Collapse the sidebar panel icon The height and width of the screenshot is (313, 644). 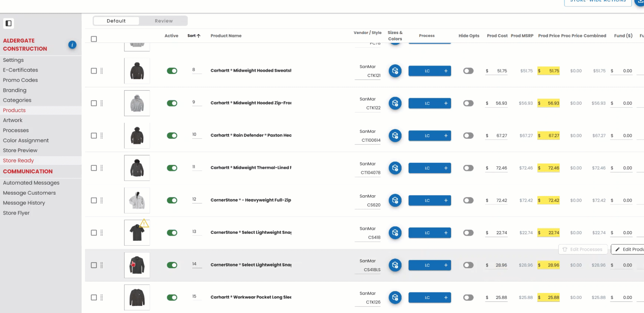(8, 23)
